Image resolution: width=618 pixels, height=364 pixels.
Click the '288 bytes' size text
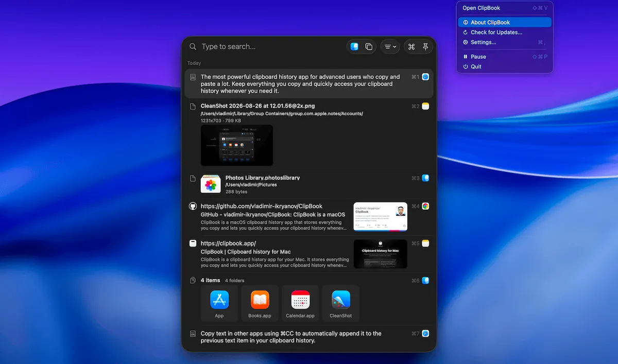[236, 192]
